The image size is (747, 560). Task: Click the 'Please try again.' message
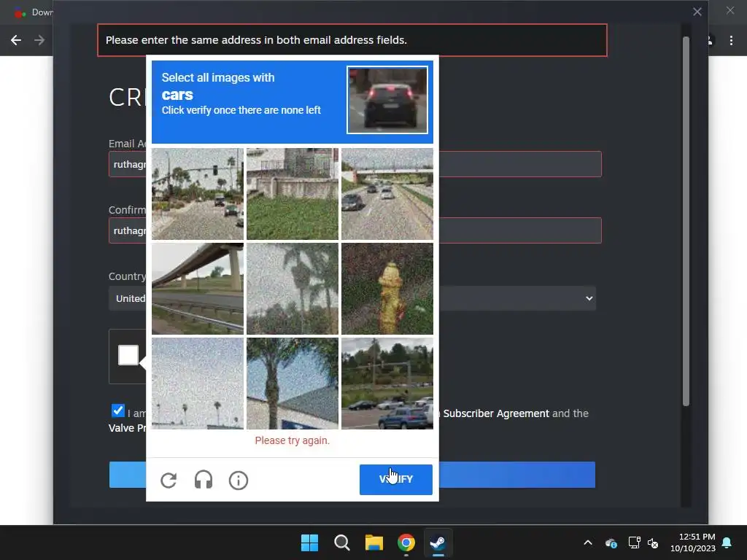pos(292,440)
